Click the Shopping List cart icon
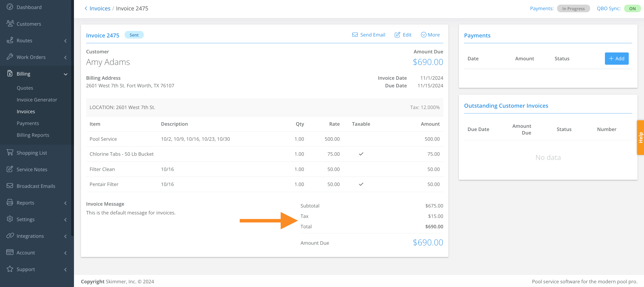Screen dimensions: 644x287 tap(10, 152)
